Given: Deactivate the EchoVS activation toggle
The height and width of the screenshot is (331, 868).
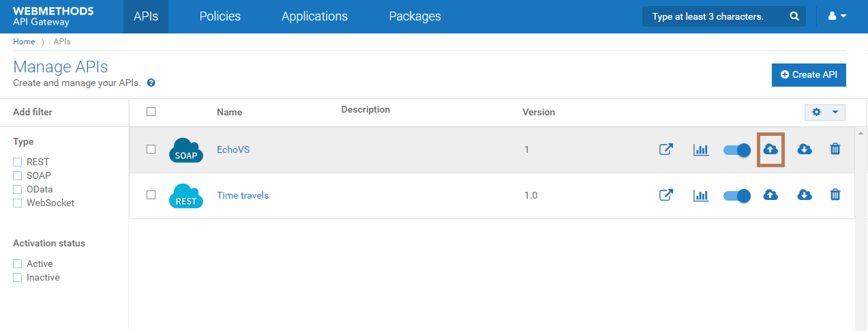Looking at the screenshot, I should click(736, 149).
